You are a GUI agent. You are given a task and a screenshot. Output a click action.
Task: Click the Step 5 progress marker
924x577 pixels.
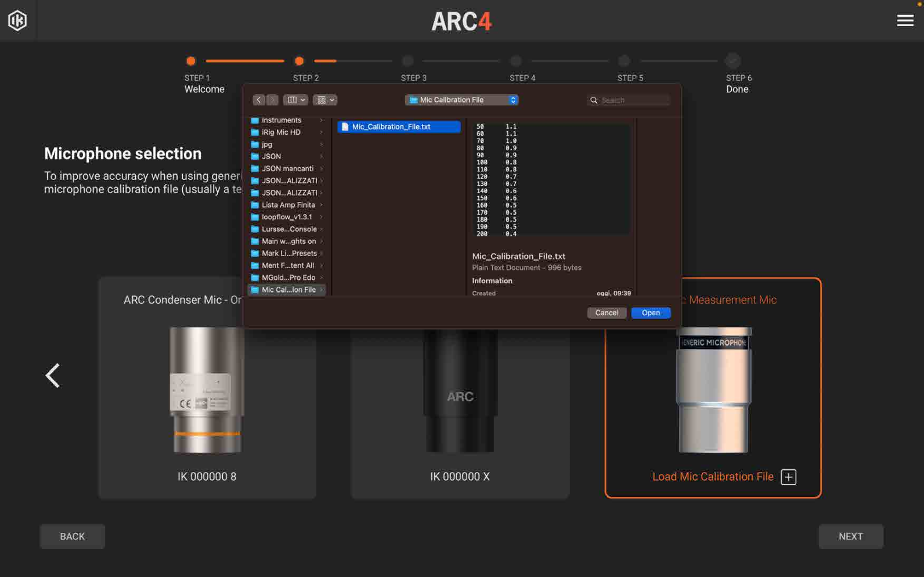(624, 60)
